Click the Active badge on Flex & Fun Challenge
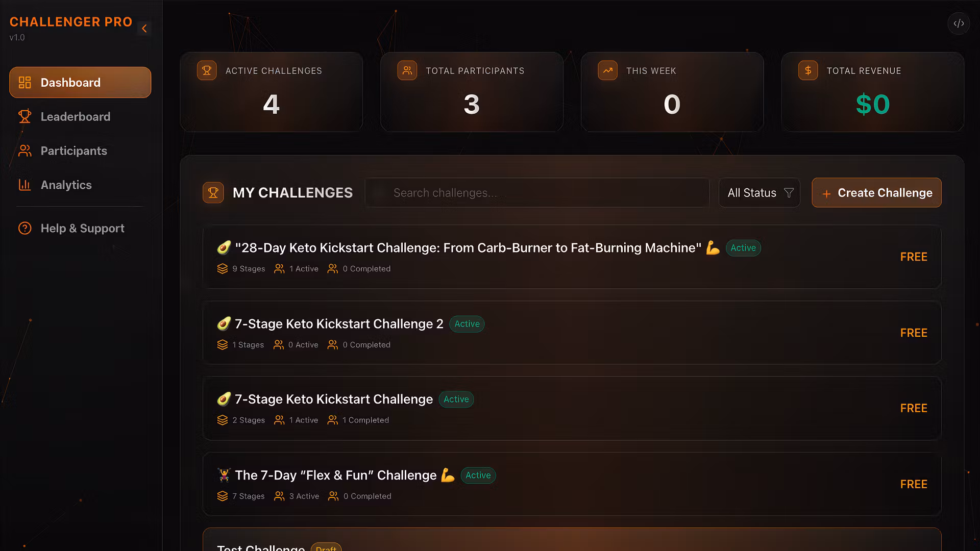 (x=478, y=475)
